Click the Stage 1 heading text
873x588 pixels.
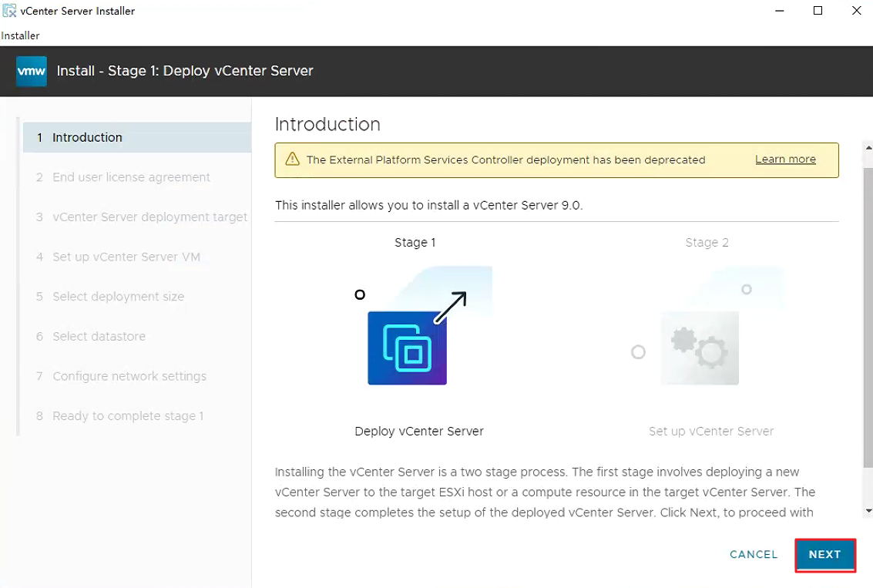(415, 243)
